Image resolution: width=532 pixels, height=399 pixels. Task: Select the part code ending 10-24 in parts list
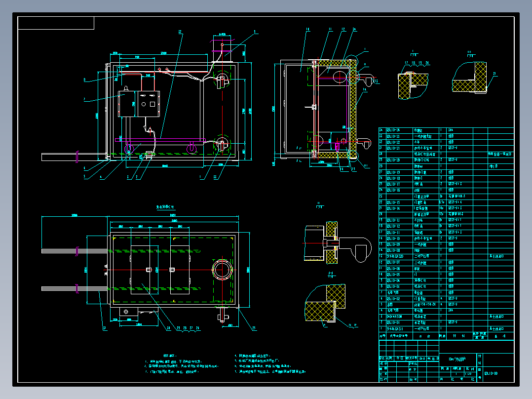393,130
